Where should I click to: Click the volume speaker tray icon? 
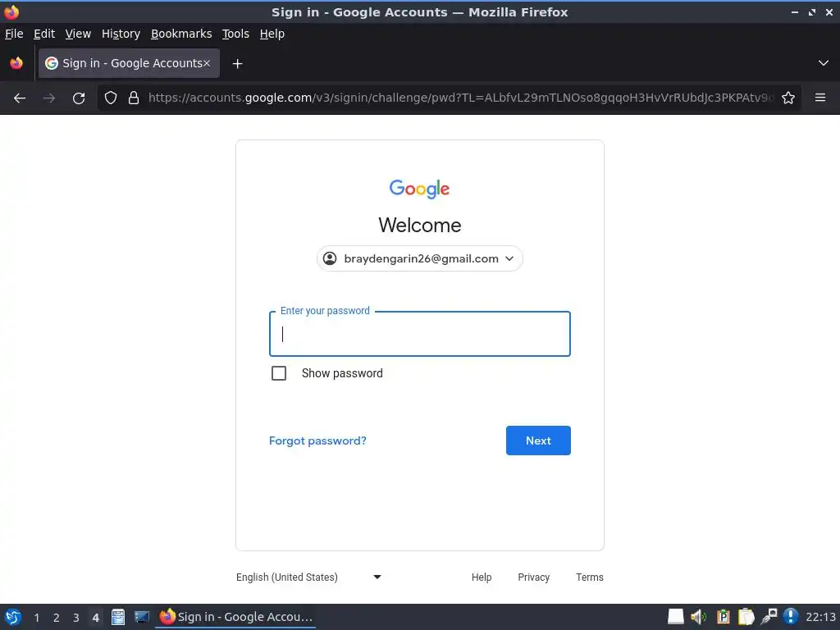click(699, 617)
